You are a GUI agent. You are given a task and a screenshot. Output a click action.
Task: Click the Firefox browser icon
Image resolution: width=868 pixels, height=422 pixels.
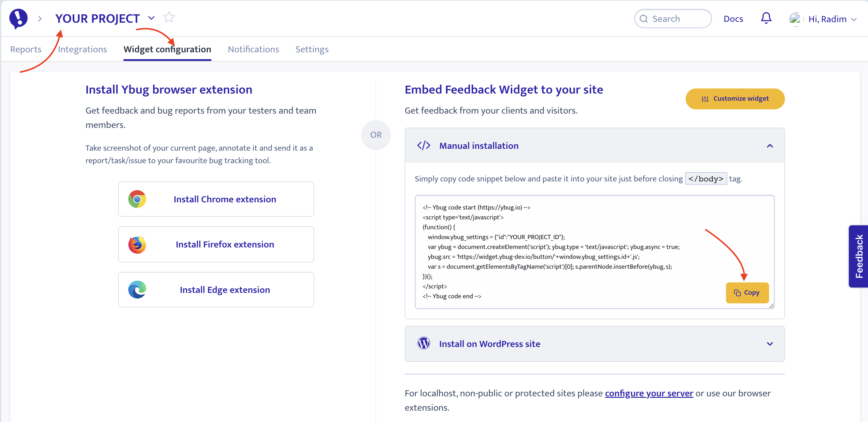137,244
